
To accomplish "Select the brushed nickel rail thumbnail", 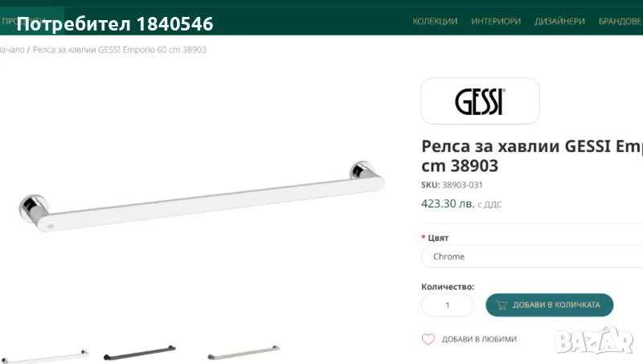I will [x=244, y=353].
